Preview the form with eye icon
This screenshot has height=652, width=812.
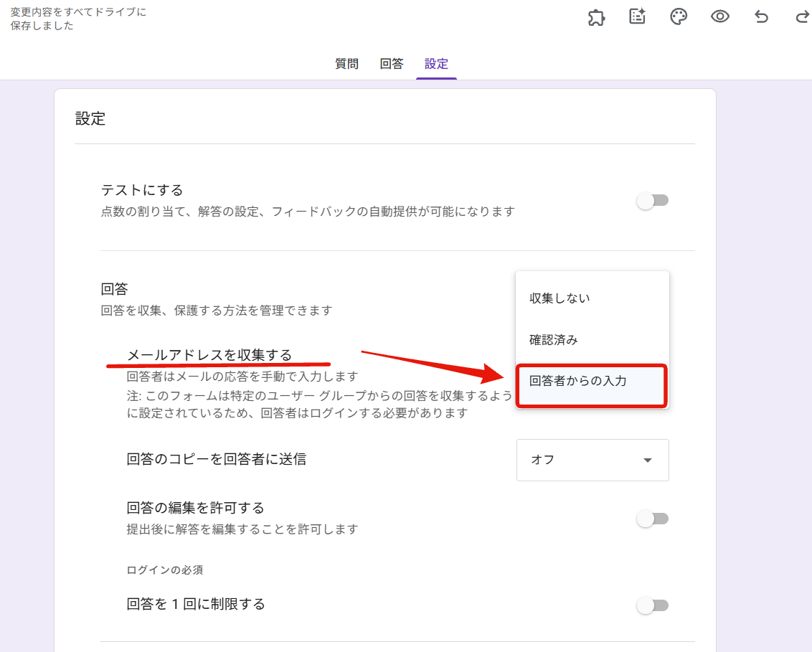(720, 17)
